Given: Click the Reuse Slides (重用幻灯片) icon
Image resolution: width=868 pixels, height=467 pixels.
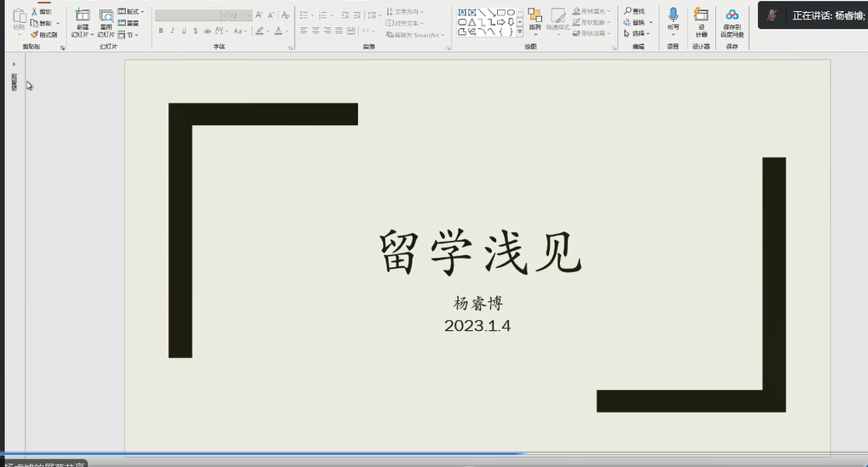Looking at the screenshot, I should tap(106, 15).
